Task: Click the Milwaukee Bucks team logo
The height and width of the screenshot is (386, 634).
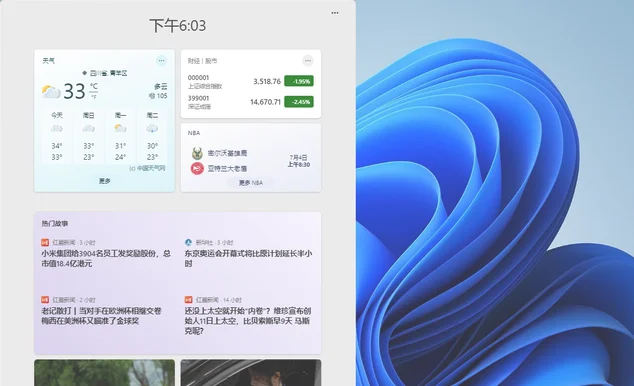Action: coord(197,153)
